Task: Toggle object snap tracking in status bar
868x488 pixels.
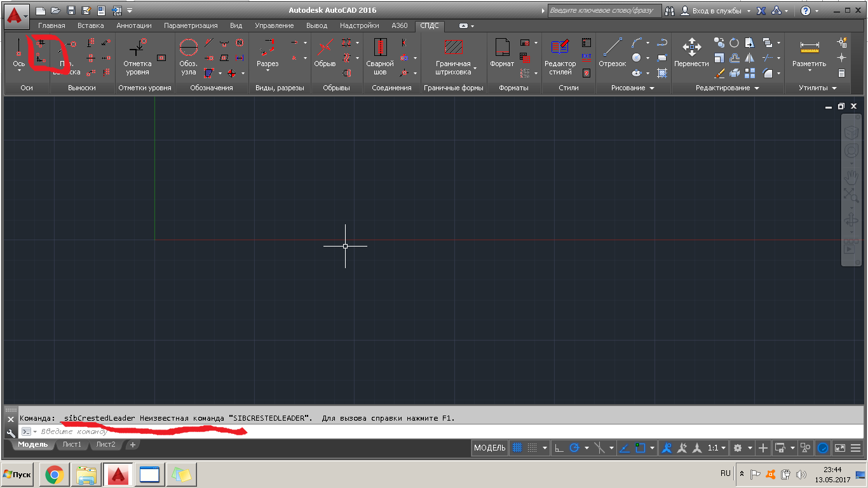Action: tap(624, 448)
